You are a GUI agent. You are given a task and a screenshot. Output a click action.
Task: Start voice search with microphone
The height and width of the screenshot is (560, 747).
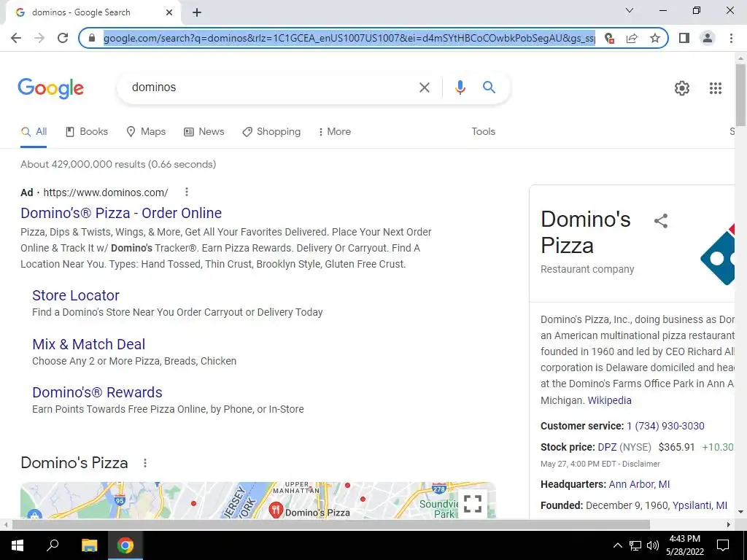pos(460,87)
